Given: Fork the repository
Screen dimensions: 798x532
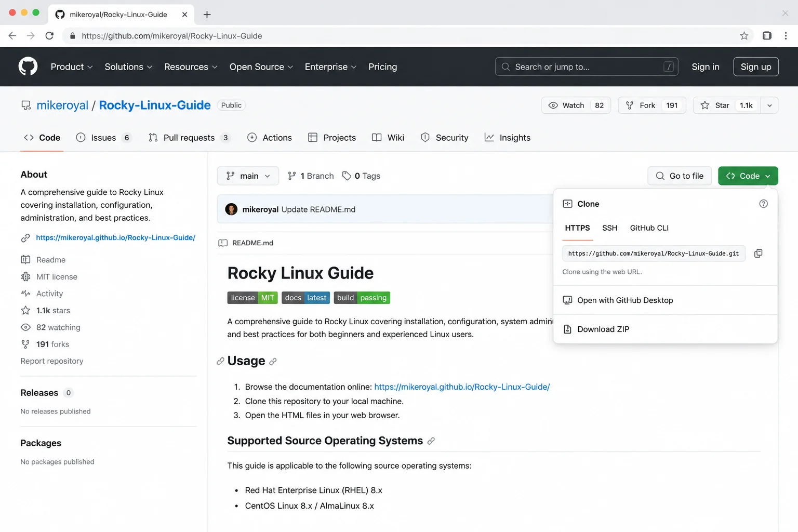Looking at the screenshot, I should pyautogui.click(x=652, y=105).
